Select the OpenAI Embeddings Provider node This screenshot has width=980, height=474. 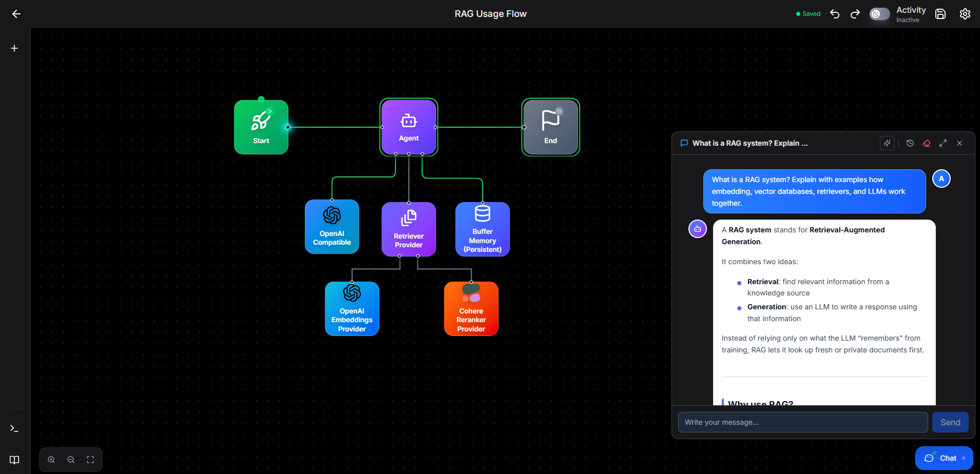[x=352, y=309]
